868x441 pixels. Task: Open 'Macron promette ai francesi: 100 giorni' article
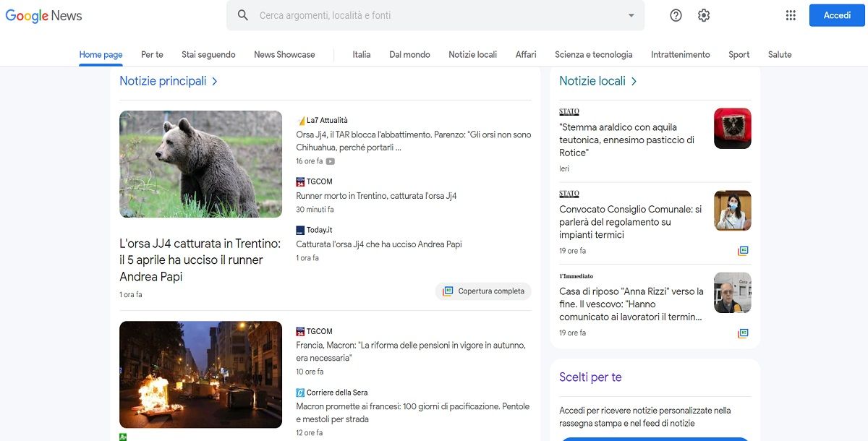(413, 413)
